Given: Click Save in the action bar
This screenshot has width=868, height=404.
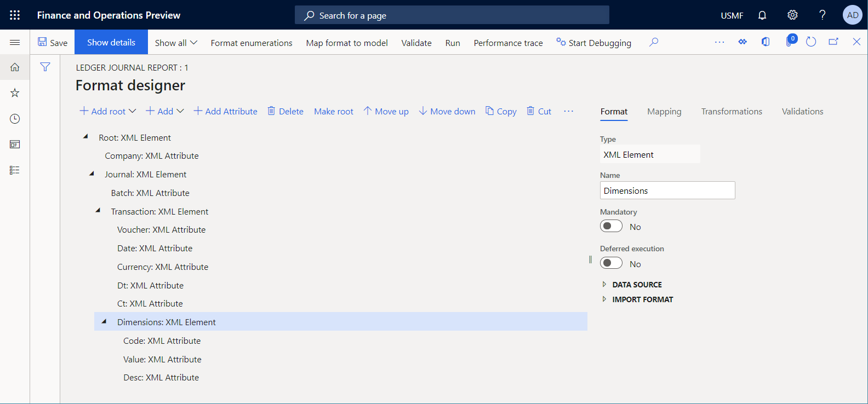Looking at the screenshot, I should click(53, 42).
